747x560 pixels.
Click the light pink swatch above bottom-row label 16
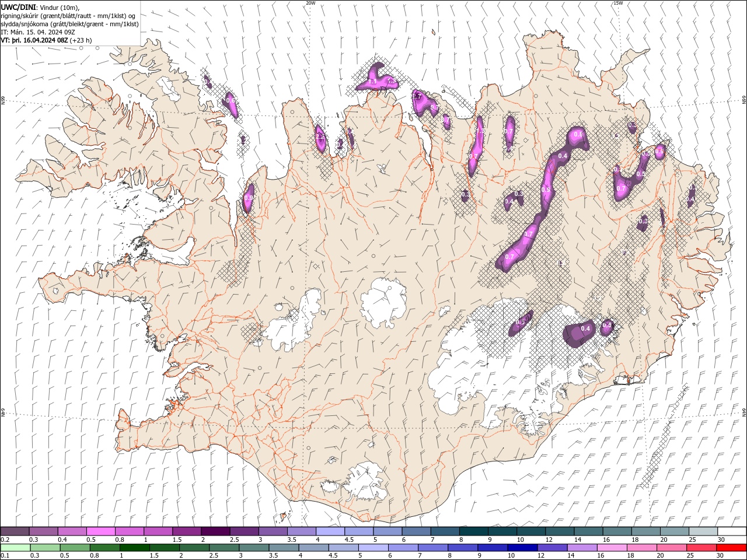point(611,548)
